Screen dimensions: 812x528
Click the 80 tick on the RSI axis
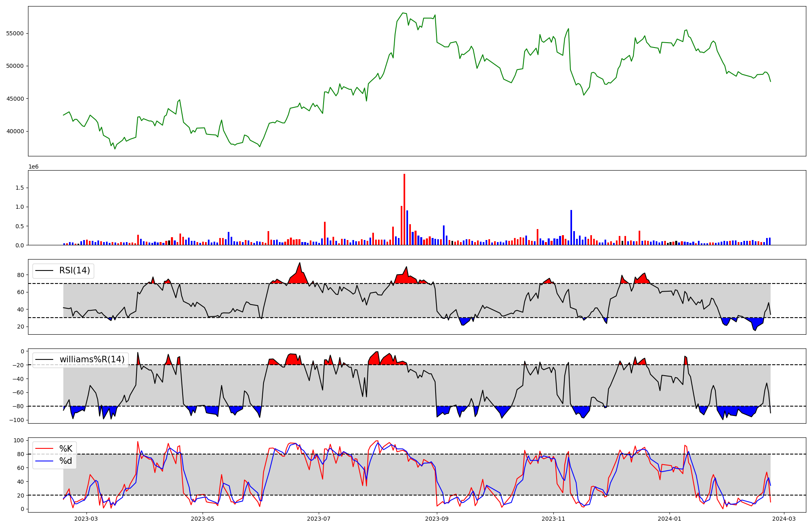(21, 275)
